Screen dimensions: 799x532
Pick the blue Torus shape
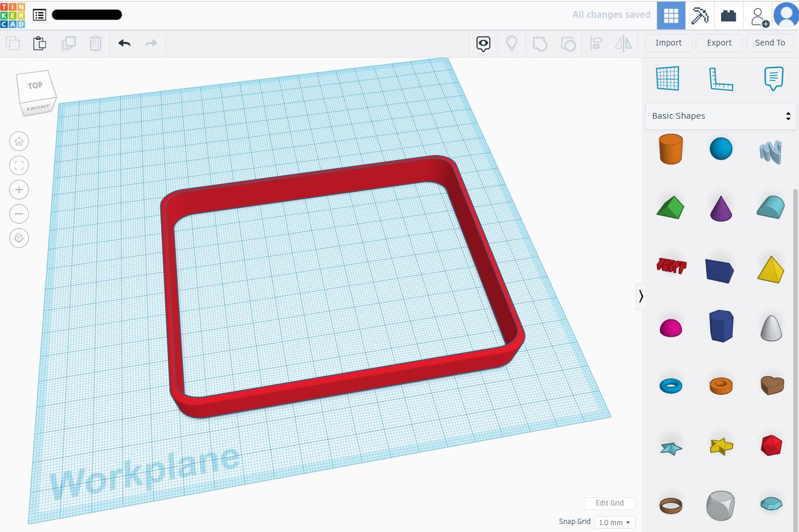[671, 386]
